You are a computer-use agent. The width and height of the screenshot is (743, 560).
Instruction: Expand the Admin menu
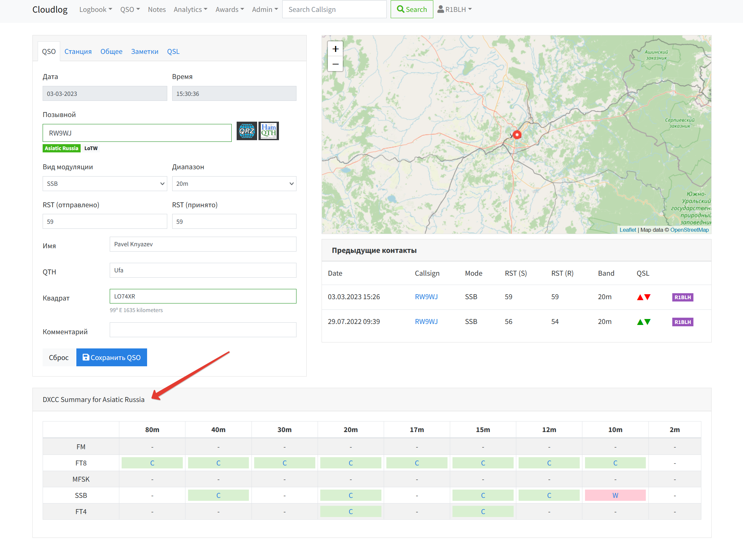[x=265, y=9]
